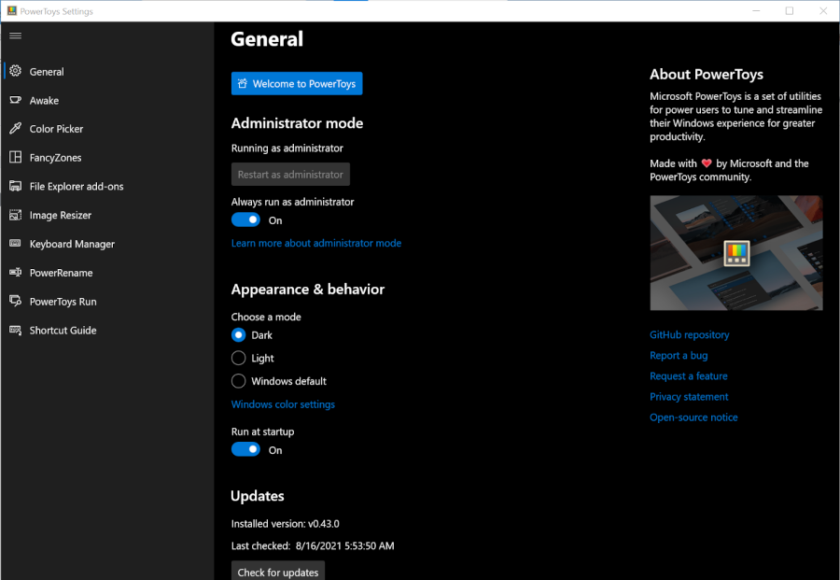The height and width of the screenshot is (580, 840).
Task: Click the Running as administrator text
Action: pos(287,148)
